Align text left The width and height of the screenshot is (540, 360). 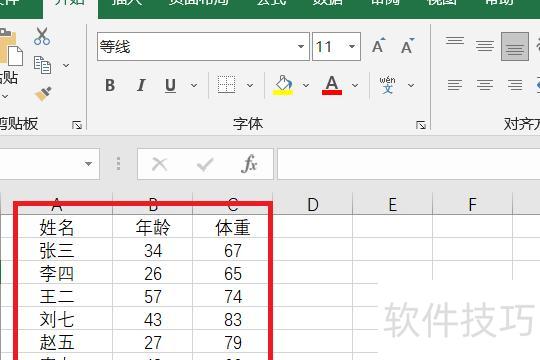455,85
